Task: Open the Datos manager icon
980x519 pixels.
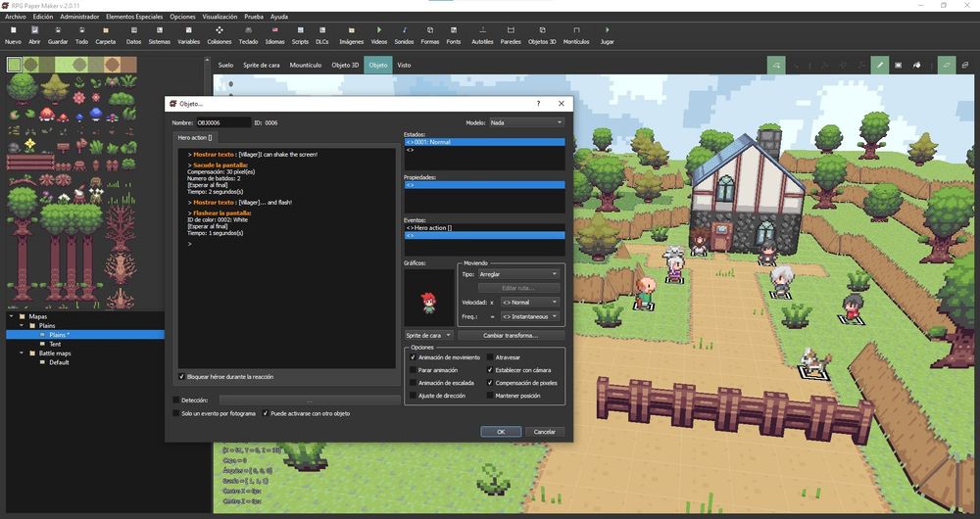Action: pos(133,29)
